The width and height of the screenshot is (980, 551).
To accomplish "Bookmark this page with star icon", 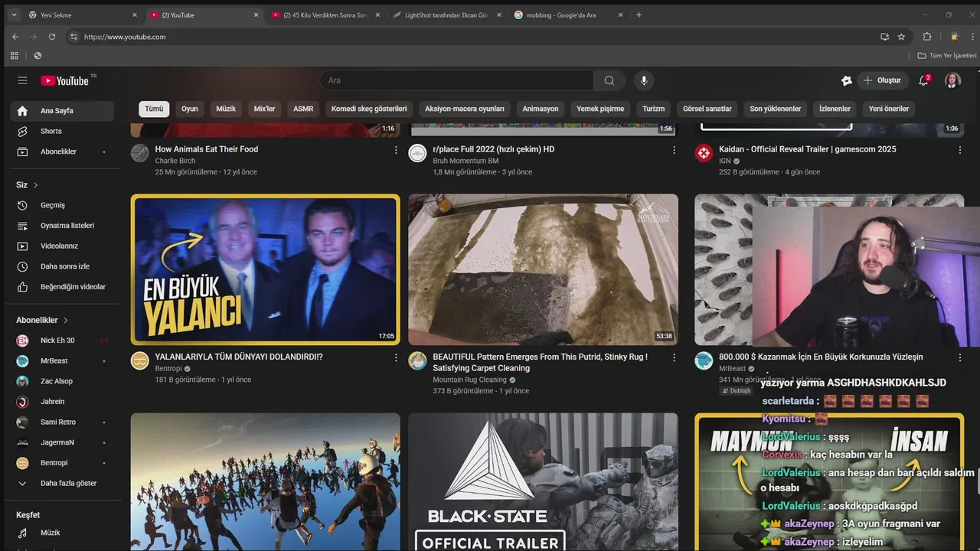I will pyautogui.click(x=901, y=37).
